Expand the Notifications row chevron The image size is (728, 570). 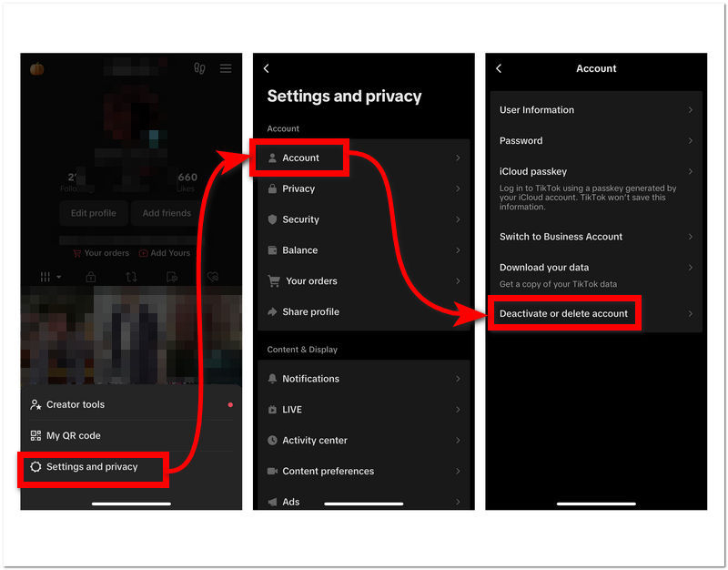pyautogui.click(x=458, y=379)
